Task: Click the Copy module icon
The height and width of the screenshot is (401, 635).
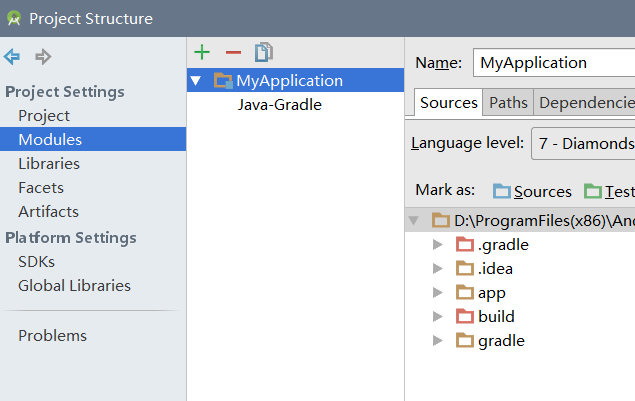Action: click(263, 52)
